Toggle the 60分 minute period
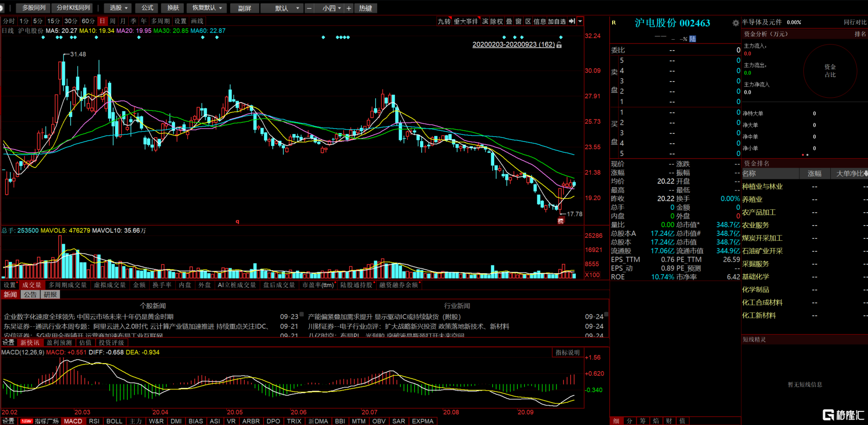Image resolution: width=868 pixels, height=425 pixels. pyautogui.click(x=88, y=21)
